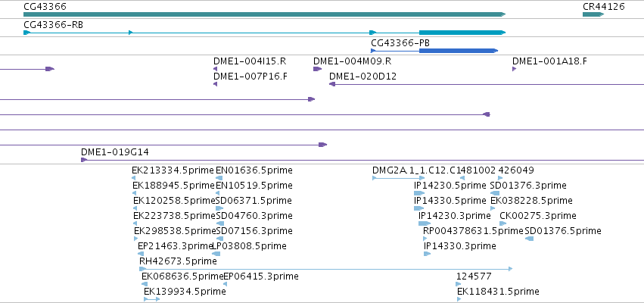This screenshot has height=303, width=644.
Task: Click the SD01376.5prime EST glyph
Action: 530,239
